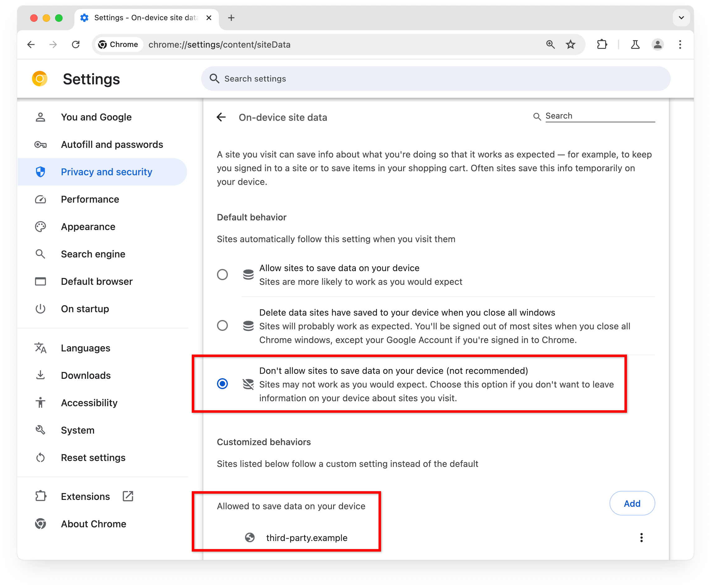Click the Autofill and passwords key icon
The width and height of the screenshot is (711, 588).
pos(40,144)
